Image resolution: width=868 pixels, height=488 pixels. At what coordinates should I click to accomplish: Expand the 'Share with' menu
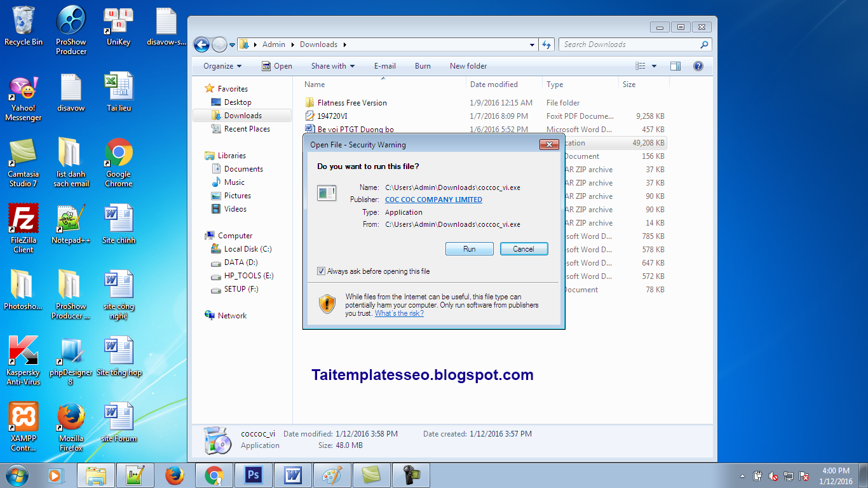tap(332, 65)
